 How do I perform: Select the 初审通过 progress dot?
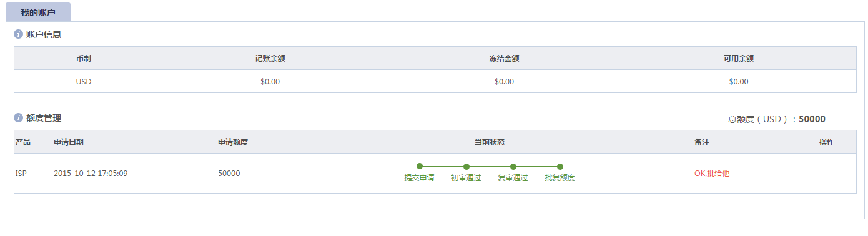coord(466,167)
